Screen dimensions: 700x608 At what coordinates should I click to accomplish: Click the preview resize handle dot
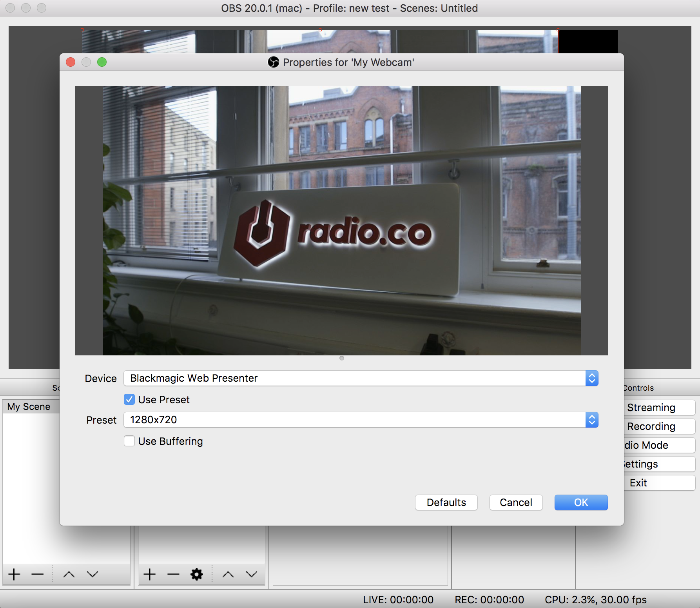[x=342, y=358]
